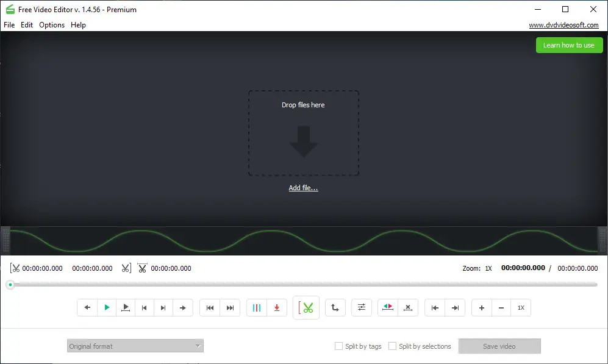Jump to selection end arrow button
Screen dimensions: 608x364
pos(455,308)
